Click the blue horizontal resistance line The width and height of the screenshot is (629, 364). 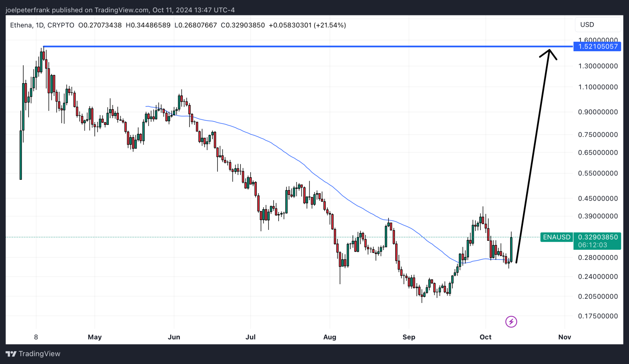(x=307, y=47)
